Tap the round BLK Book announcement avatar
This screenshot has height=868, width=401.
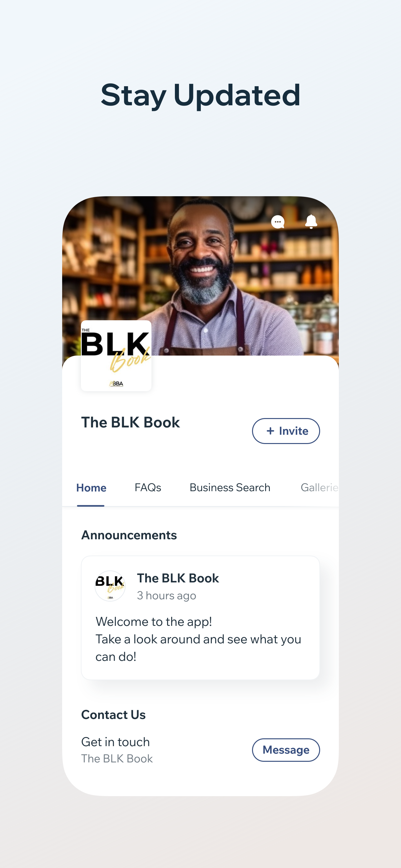[110, 586]
